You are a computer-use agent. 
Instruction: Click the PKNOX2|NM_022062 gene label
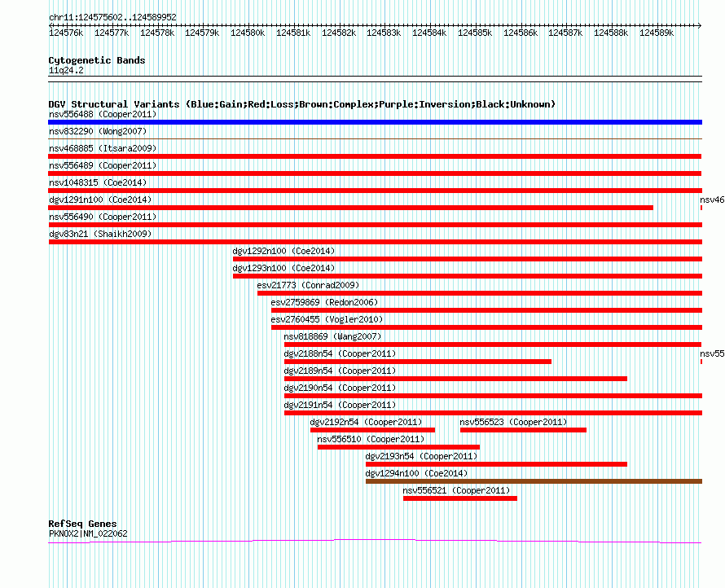pyautogui.click(x=88, y=533)
